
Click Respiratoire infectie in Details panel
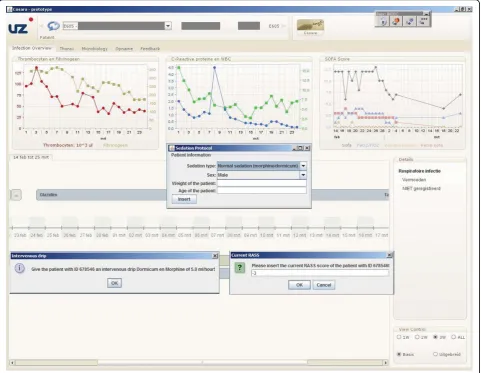point(419,171)
